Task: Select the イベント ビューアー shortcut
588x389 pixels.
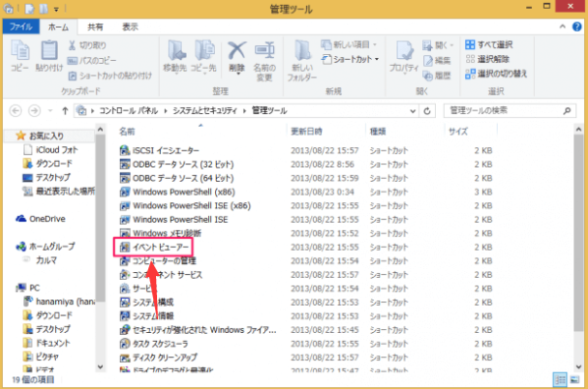Action: 154,247
